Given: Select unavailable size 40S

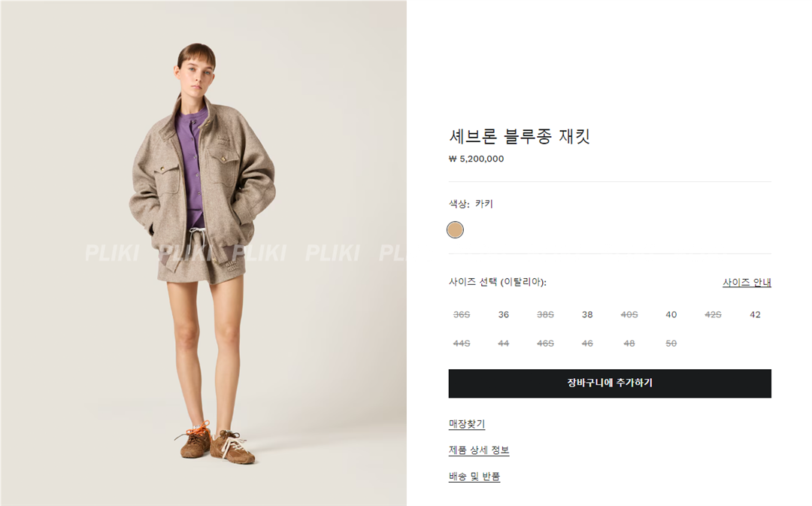Looking at the screenshot, I should [x=629, y=314].
